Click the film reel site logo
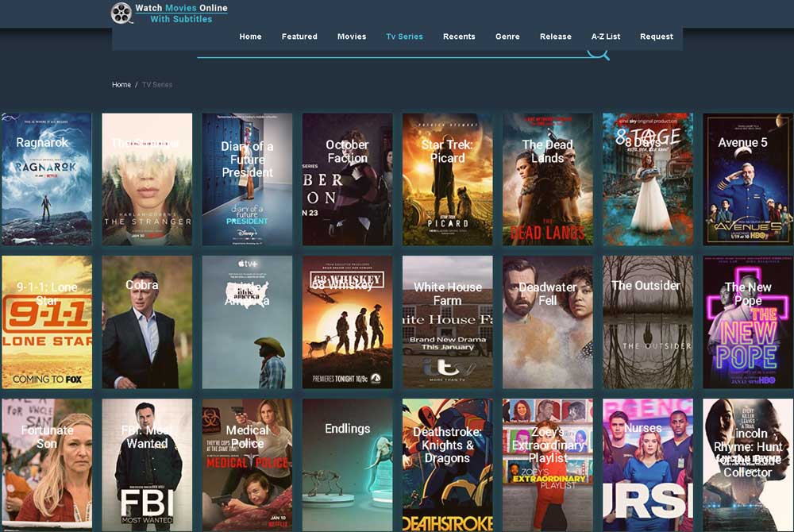This screenshot has width=794, height=532. point(121,13)
